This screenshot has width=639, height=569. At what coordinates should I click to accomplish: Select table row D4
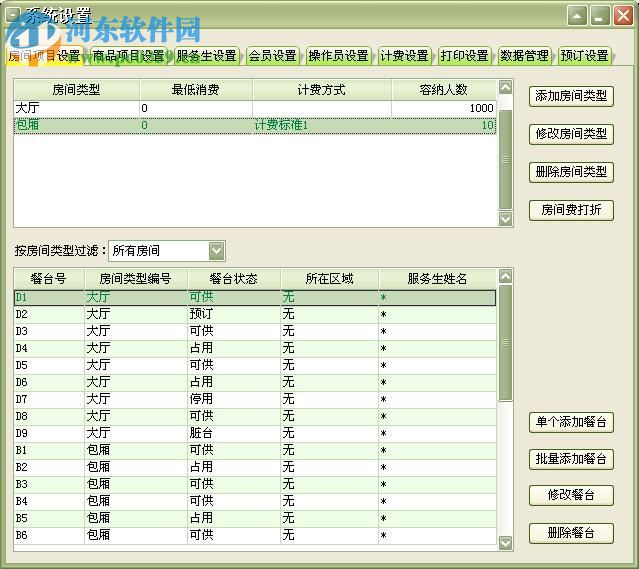pos(255,348)
